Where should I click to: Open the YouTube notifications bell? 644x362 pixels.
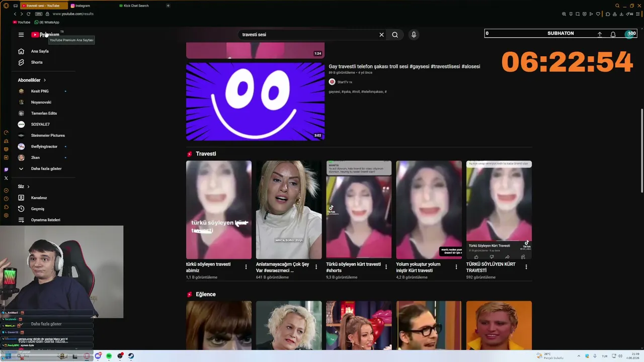click(x=613, y=34)
